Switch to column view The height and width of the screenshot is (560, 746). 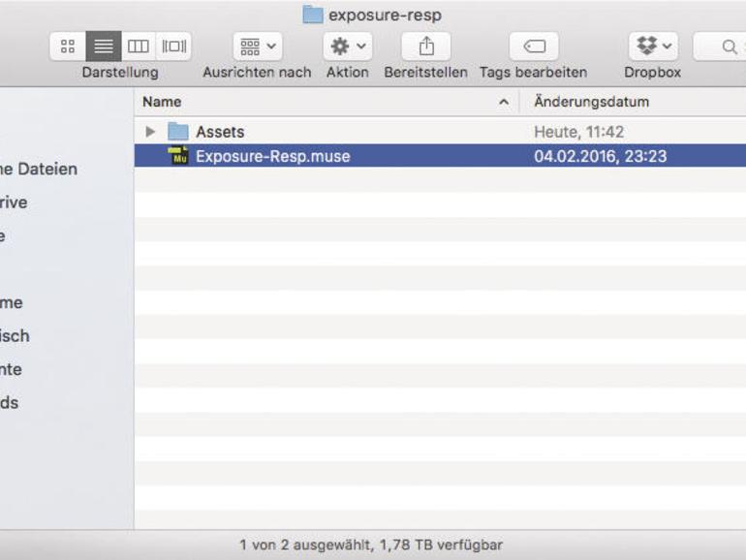[x=138, y=47]
